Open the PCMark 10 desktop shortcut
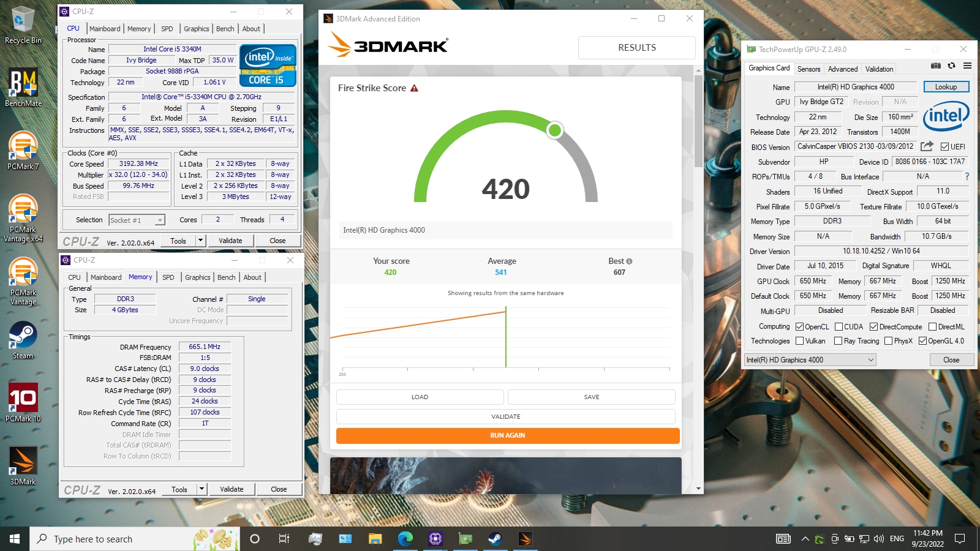Viewport: 980px width, 551px height. click(23, 402)
